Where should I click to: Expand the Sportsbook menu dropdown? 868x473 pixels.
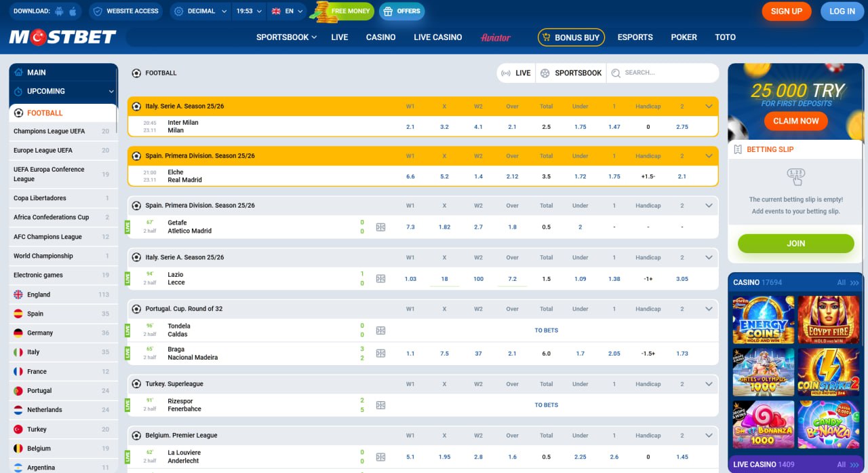(x=286, y=37)
